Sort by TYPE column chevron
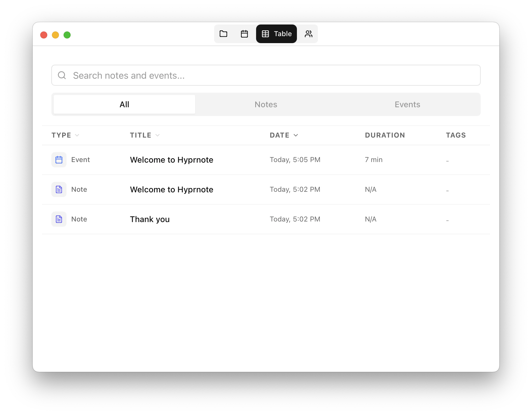Image resolution: width=532 pixels, height=415 pixels. [x=77, y=135]
